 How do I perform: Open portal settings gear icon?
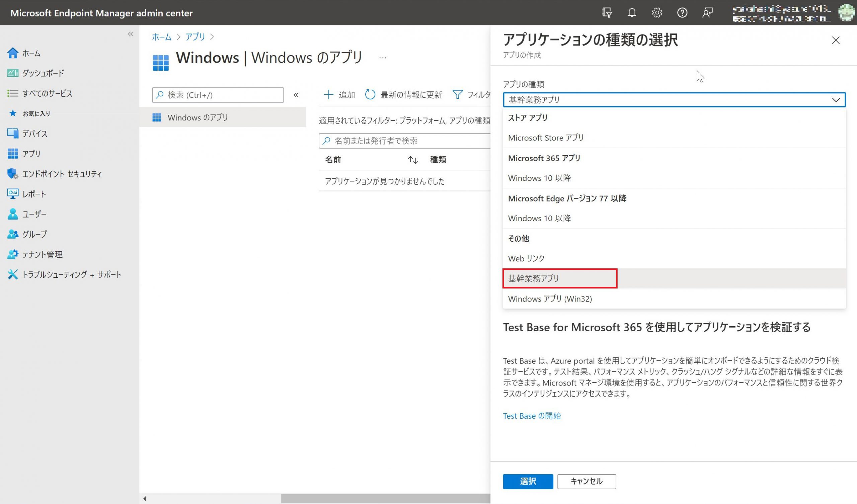pyautogui.click(x=657, y=13)
